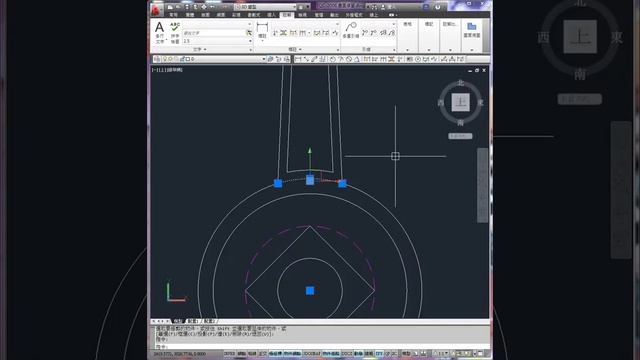Click the viewport controls label at top-left
Screen dimensions: 640x360
tap(167, 70)
